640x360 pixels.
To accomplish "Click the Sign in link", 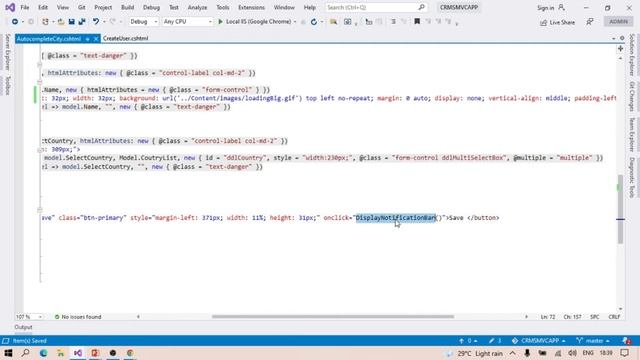I will 545,8.
